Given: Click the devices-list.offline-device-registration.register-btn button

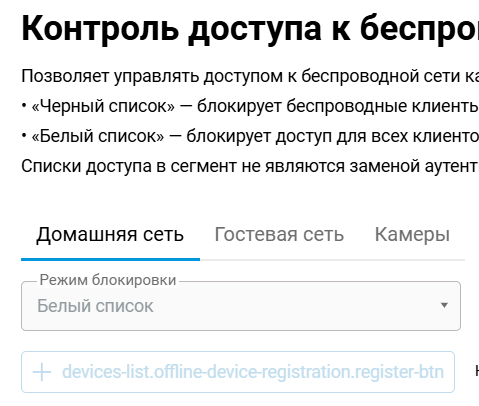Looking at the screenshot, I should [x=238, y=372].
